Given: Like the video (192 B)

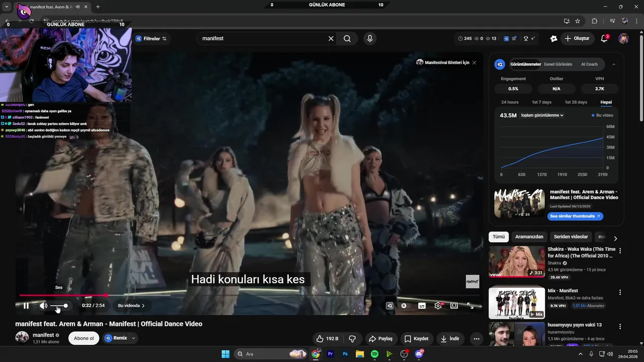Looking at the screenshot, I should click(327, 339).
